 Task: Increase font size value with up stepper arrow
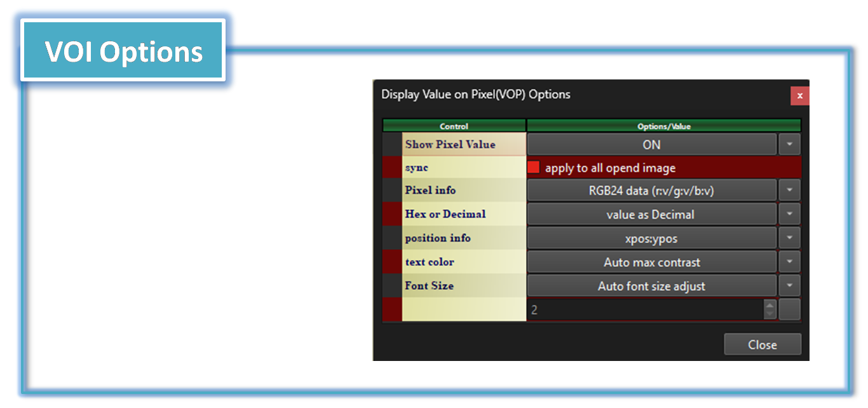[x=770, y=305]
